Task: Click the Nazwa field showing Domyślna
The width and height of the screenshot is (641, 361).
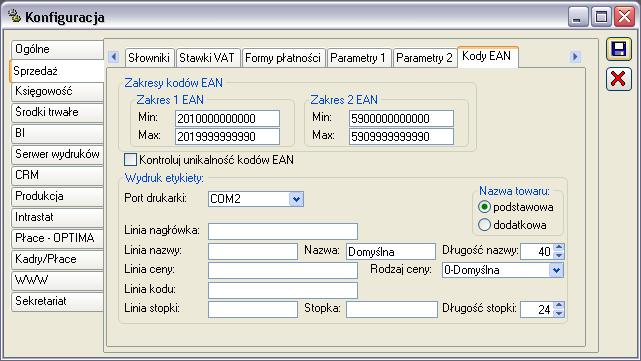Action: [x=391, y=251]
